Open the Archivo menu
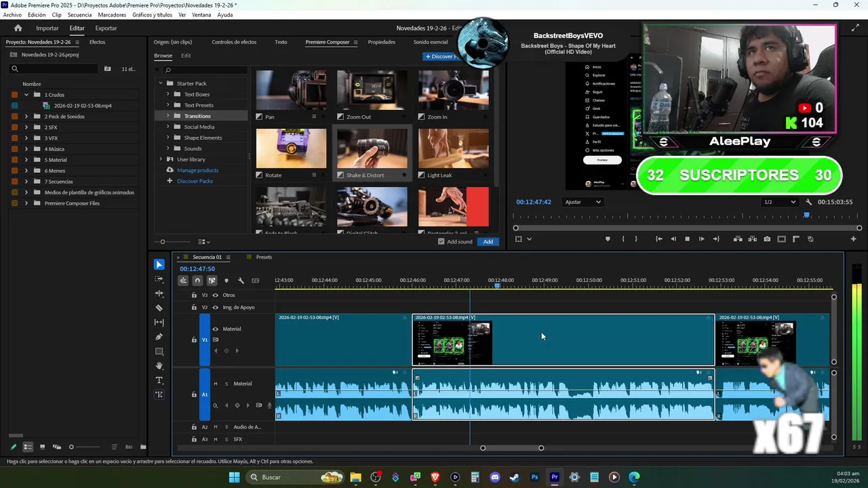 click(x=12, y=15)
